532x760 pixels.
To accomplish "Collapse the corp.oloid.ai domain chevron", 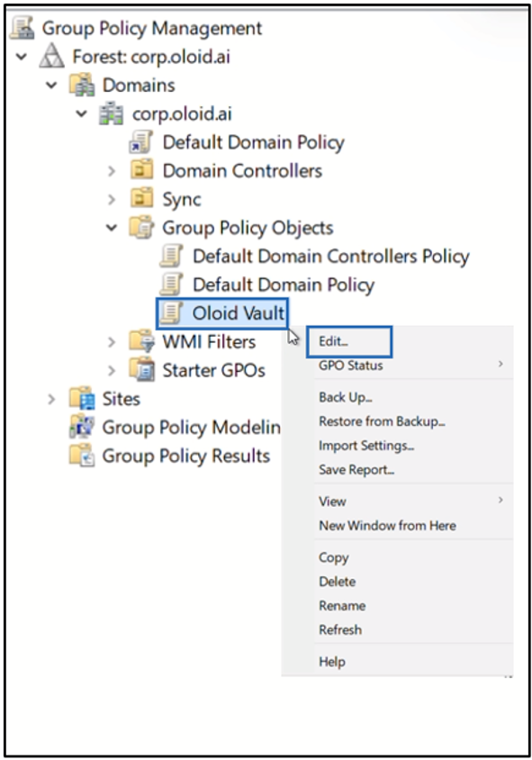I will click(x=81, y=113).
